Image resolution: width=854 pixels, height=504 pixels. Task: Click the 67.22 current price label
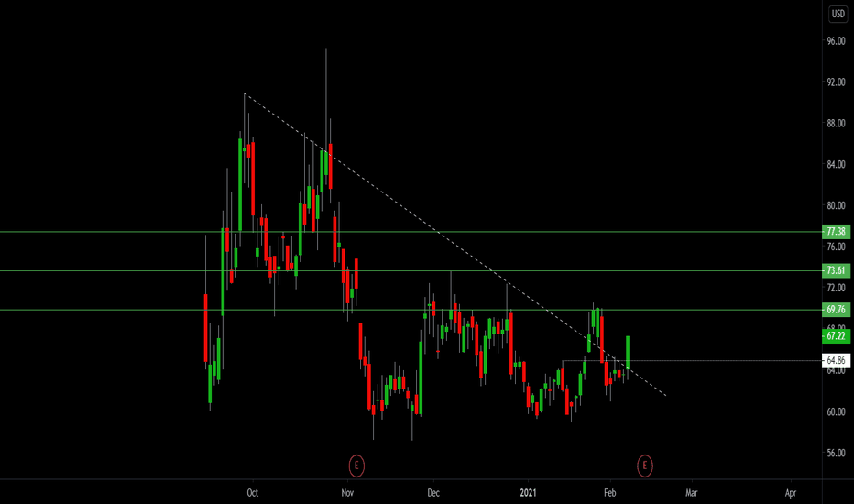836,335
